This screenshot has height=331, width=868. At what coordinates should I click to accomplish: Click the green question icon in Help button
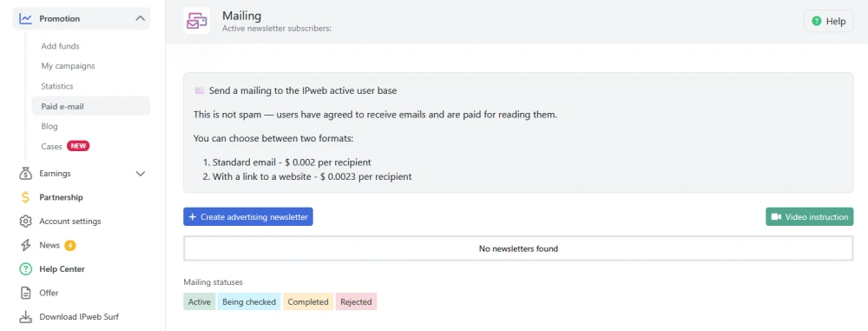point(816,21)
